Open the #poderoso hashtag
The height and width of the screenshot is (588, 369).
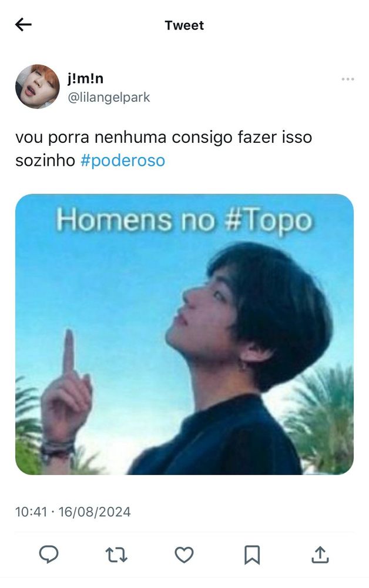[123, 161]
